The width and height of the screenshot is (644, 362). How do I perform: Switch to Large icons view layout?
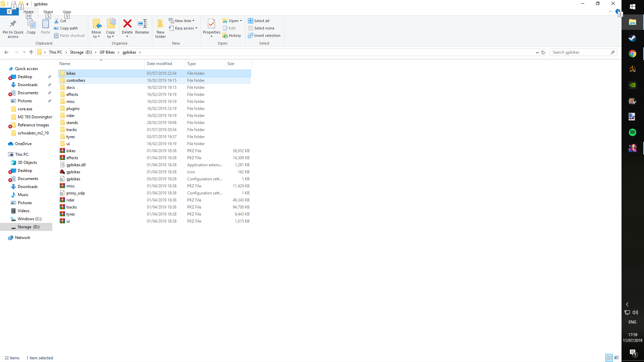pyautogui.click(x=616, y=358)
